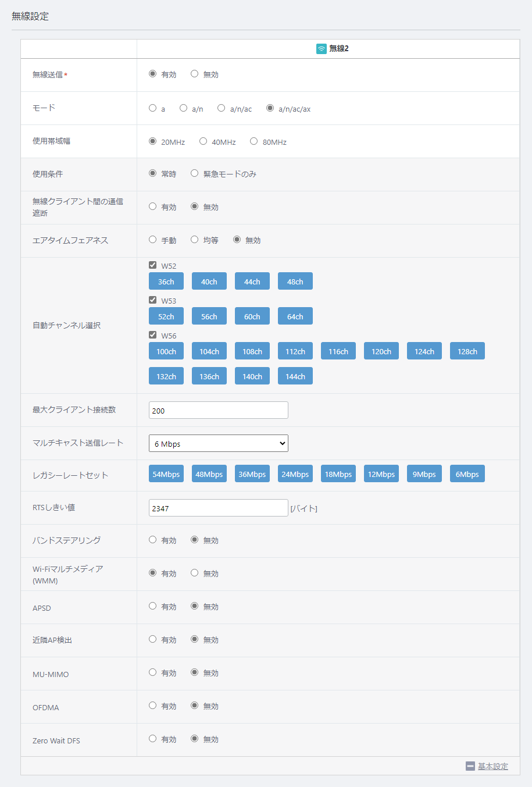Click the レガシーレートセット row label

[x=70, y=475]
